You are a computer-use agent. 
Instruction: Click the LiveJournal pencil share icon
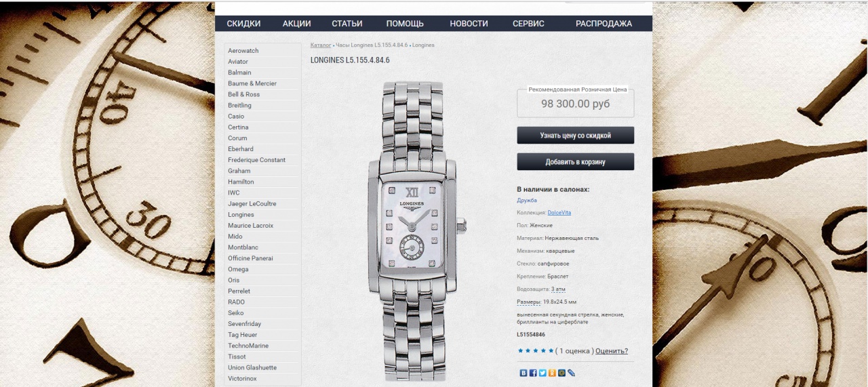coord(571,373)
